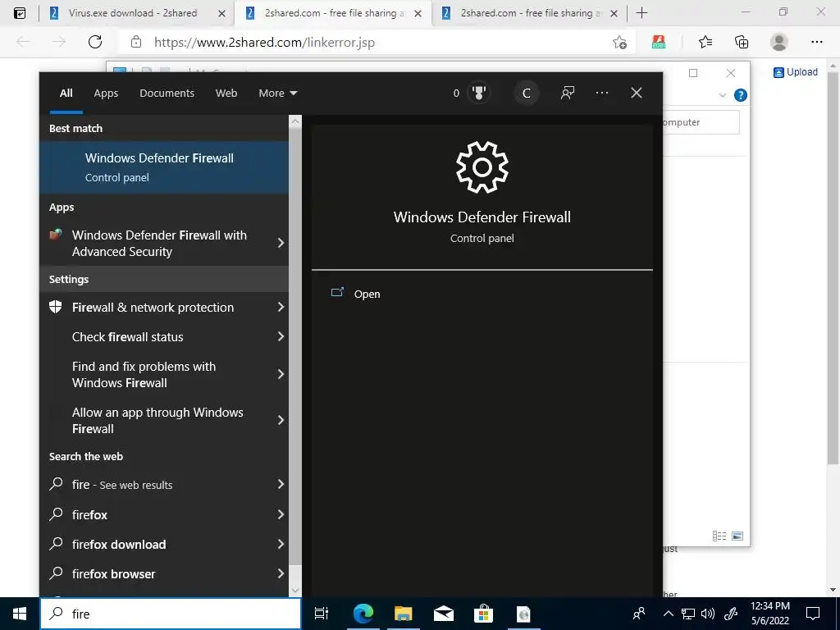Add page to favorites star icon
Viewport: 840px width, 630px height.
tap(620, 43)
